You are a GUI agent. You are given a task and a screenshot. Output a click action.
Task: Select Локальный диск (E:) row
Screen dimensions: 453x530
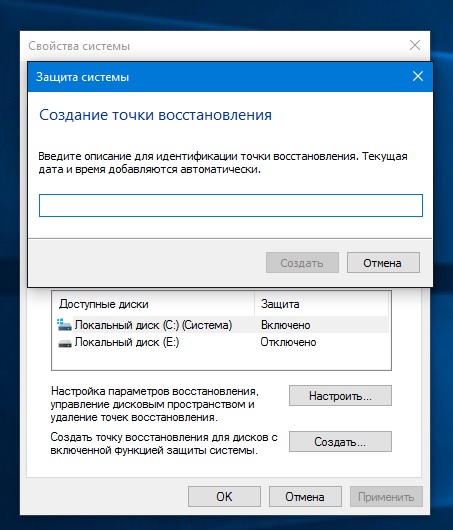pos(223,342)
